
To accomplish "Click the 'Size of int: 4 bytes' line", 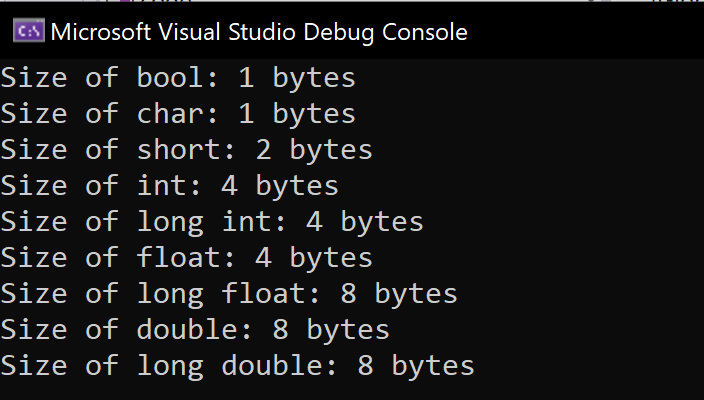I will 169,186.
